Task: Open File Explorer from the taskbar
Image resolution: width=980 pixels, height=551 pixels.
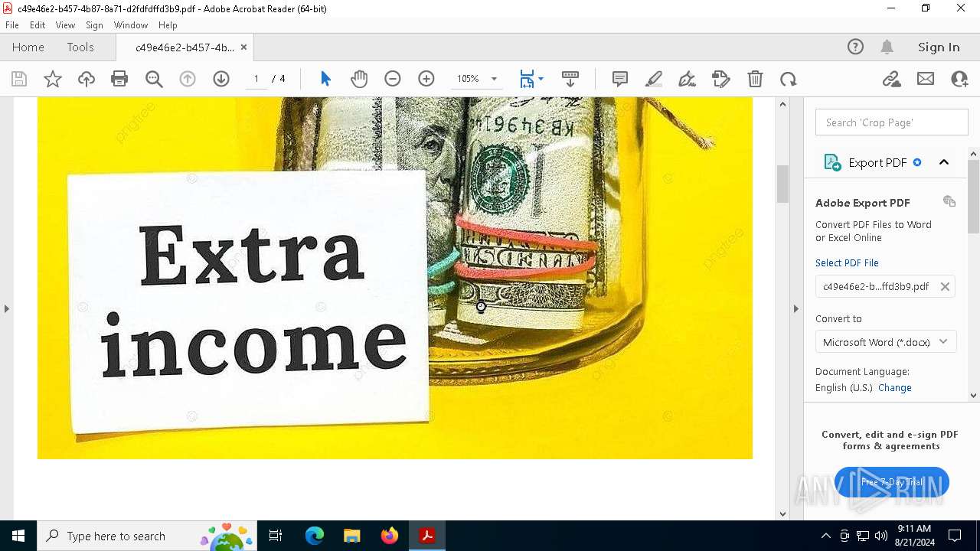Action: click(351, 536)
